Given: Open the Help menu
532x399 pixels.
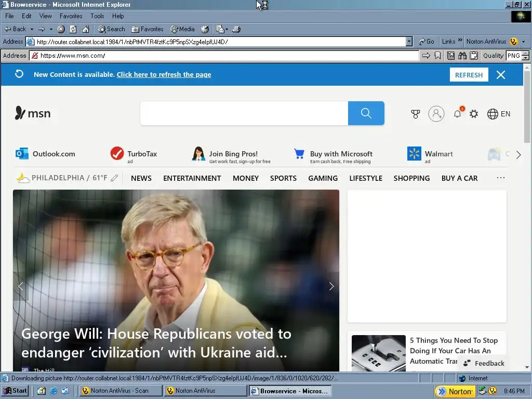Looking at the screenshot, I should 118,16.
